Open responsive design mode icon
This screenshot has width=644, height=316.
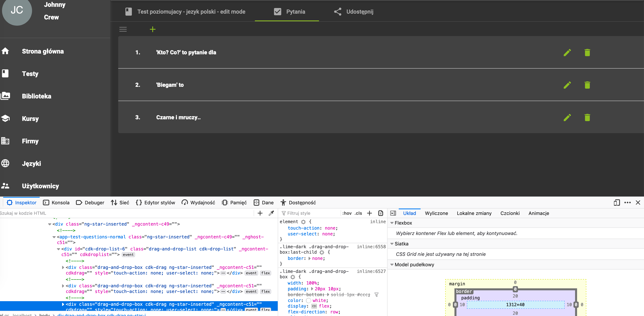pyautogui.click(x=617, y=202)
